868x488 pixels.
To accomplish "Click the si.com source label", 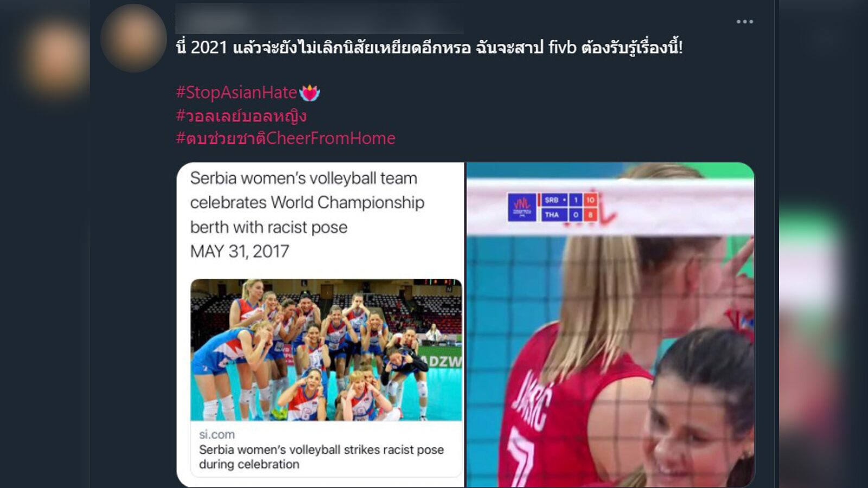I will pyautogui.click(x=217, y=434).
